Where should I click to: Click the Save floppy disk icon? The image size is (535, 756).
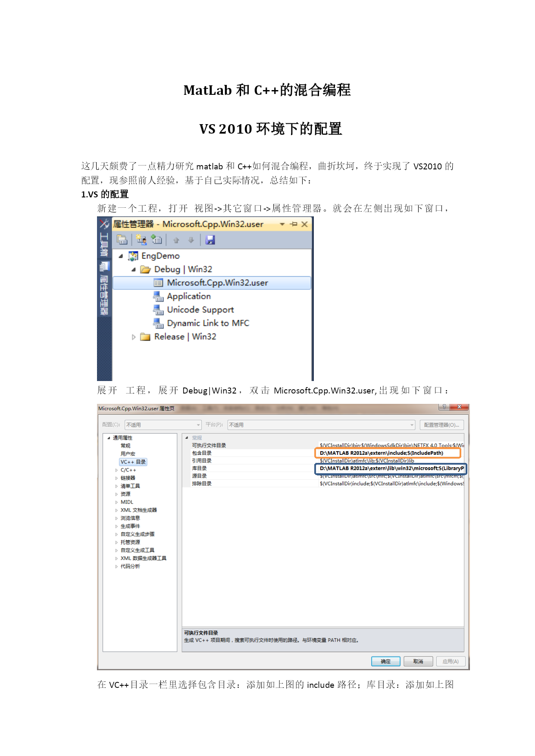(x=210, y=240)
